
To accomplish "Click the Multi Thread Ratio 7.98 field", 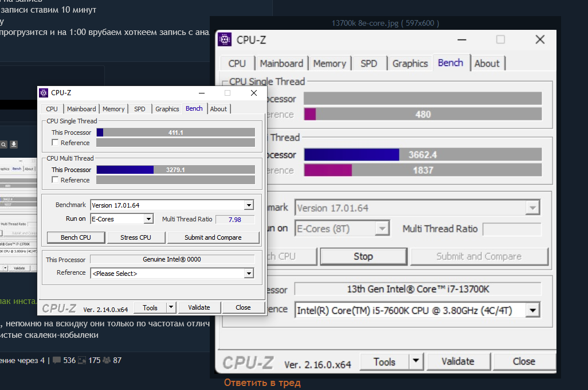I will pos(235,219).
